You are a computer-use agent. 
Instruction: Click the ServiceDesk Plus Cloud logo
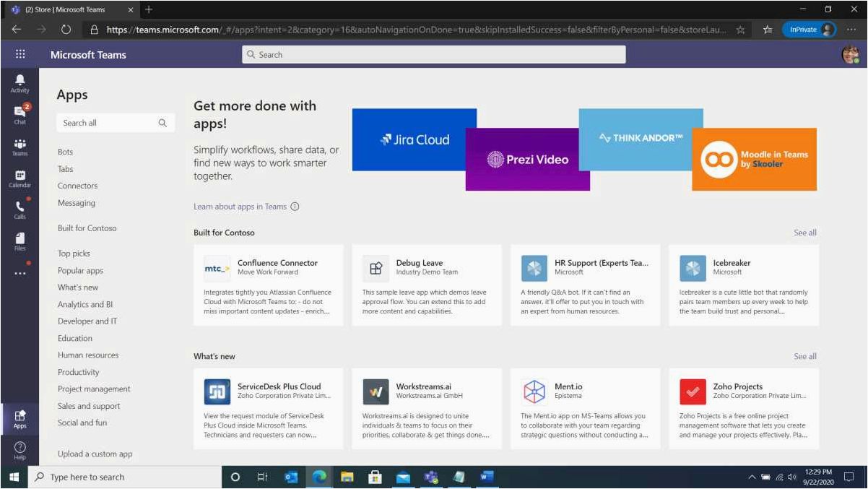217,391
